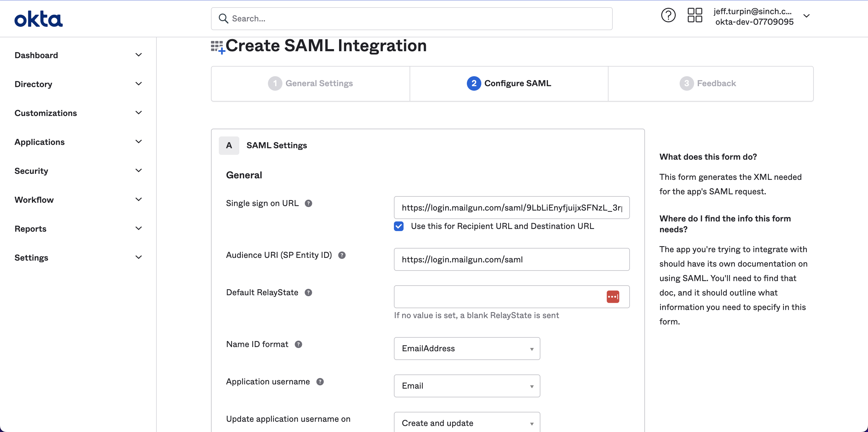Click the section A badge
Viewport: 868px width, 432px height.
point(229,146)
